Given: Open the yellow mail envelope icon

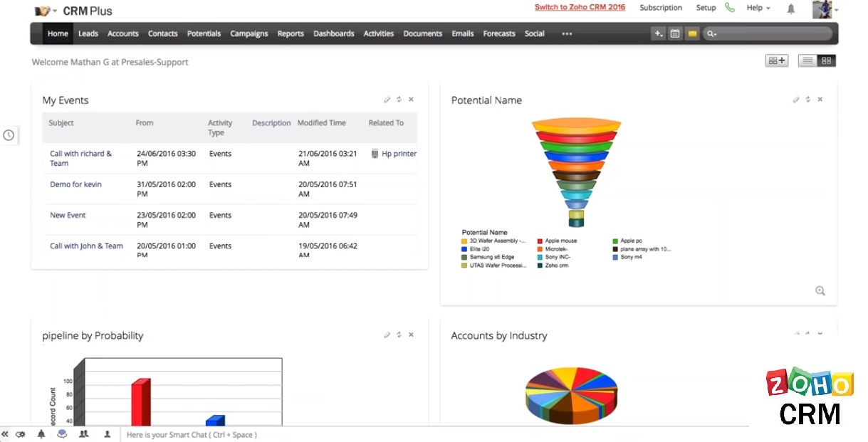Looking at the screenshot, I should tap(692, 33).
